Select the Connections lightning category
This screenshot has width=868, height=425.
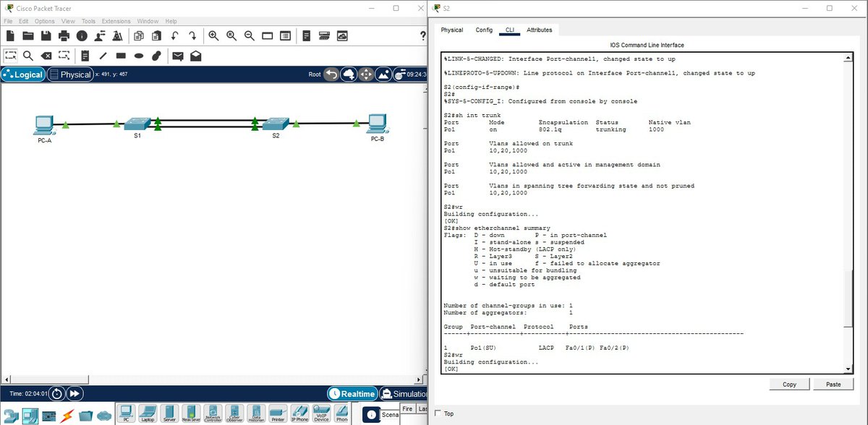tap(67, 416)
